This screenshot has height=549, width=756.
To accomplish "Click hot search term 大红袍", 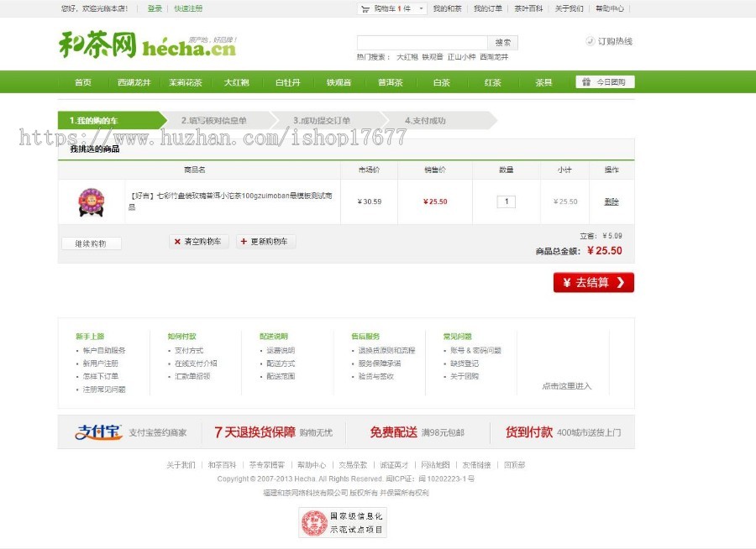I will point(407,57).
